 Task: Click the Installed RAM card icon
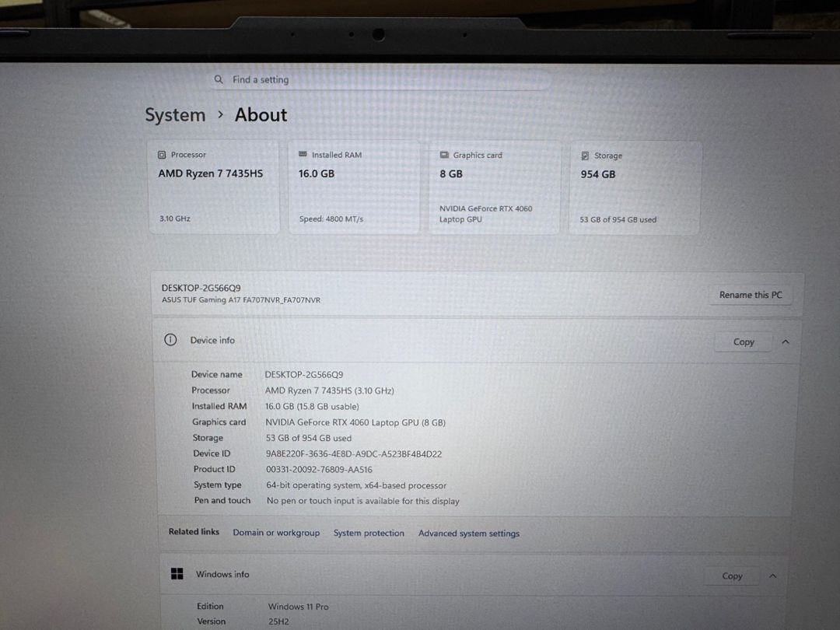pos(303,154)
